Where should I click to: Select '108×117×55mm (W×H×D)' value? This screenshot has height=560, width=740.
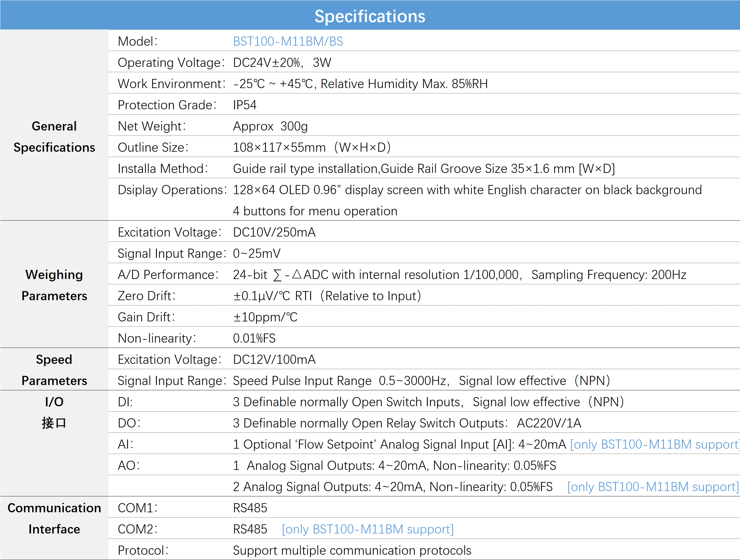pos(312,148)
